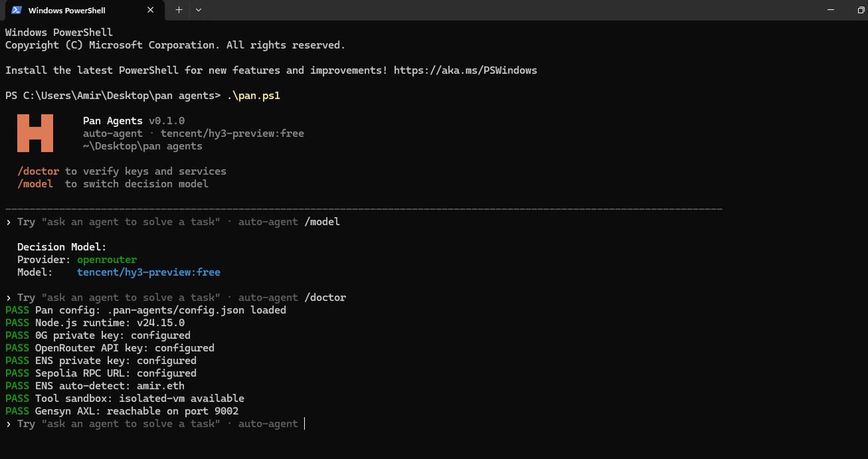Image resolution: width=868 pixels, height=459 pixels.
Task: Close the Windows PowerShell tab
Action: (x=150, y=10)
